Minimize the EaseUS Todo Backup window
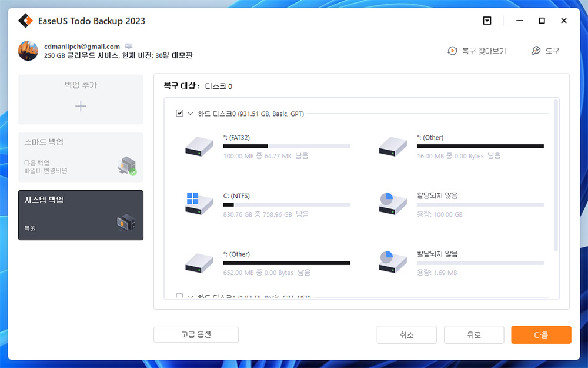The image size is (588, 368). point(519,21)
